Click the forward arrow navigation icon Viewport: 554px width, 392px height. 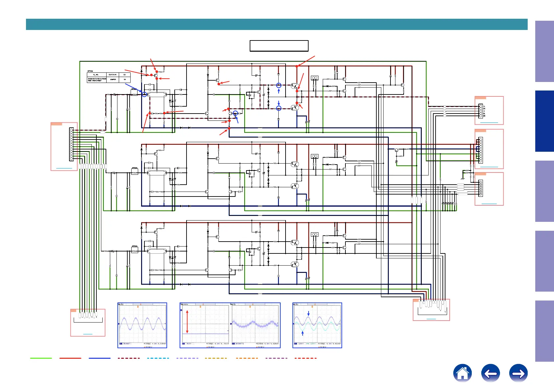pos(518,373)
